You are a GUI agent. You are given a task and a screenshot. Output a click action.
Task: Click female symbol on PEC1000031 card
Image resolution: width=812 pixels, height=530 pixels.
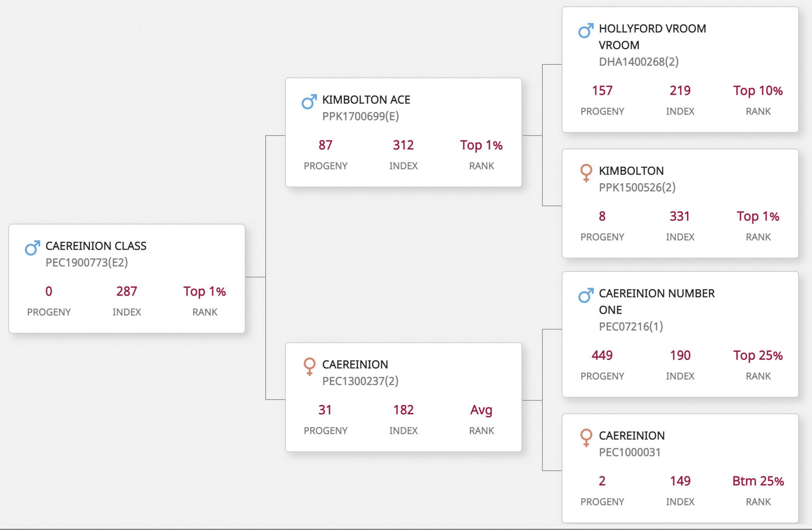point(586,438)
